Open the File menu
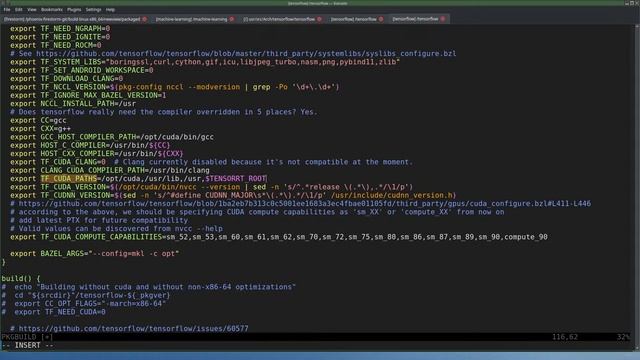640x360 pixels. [7, 9]
